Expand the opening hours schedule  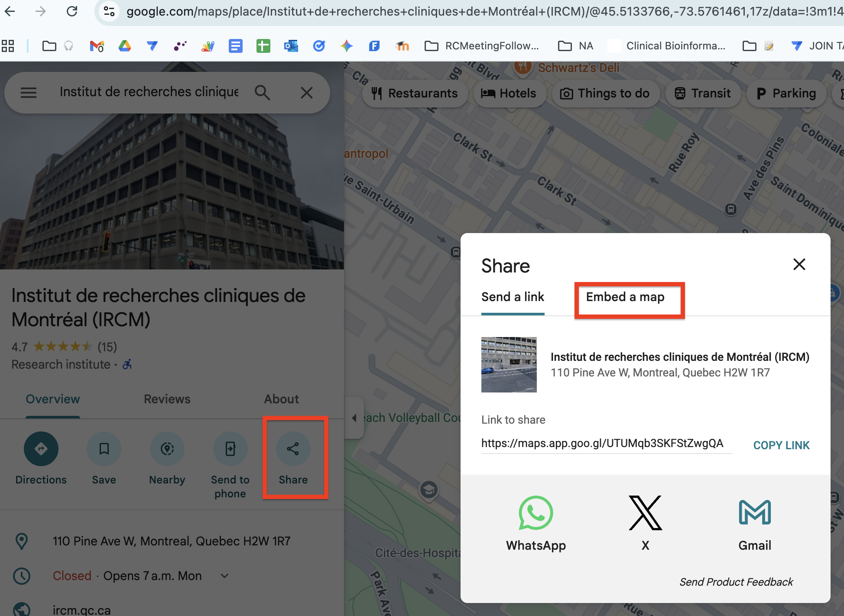click(x=224, y=576)
